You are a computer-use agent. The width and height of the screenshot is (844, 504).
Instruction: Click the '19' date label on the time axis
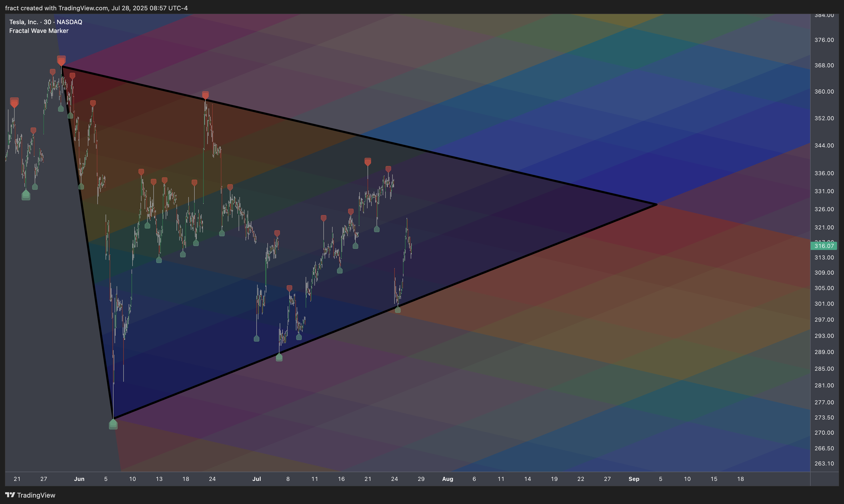(554, 479)
